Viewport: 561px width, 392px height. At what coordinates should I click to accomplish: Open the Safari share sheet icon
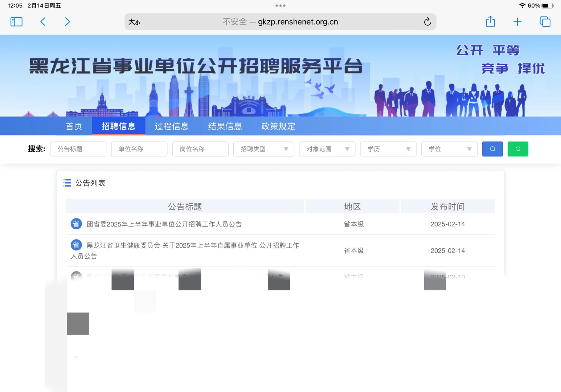pyautogui.click(x=490, y=22)
